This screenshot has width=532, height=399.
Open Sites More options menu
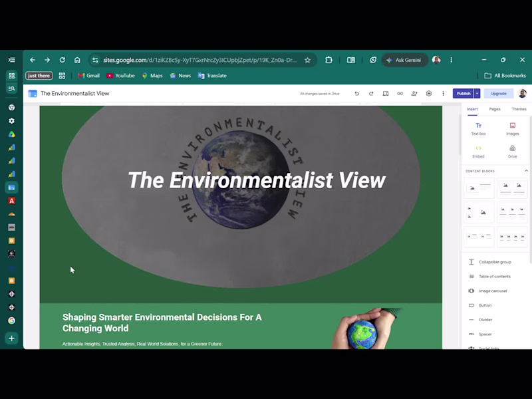pos(443,93)
